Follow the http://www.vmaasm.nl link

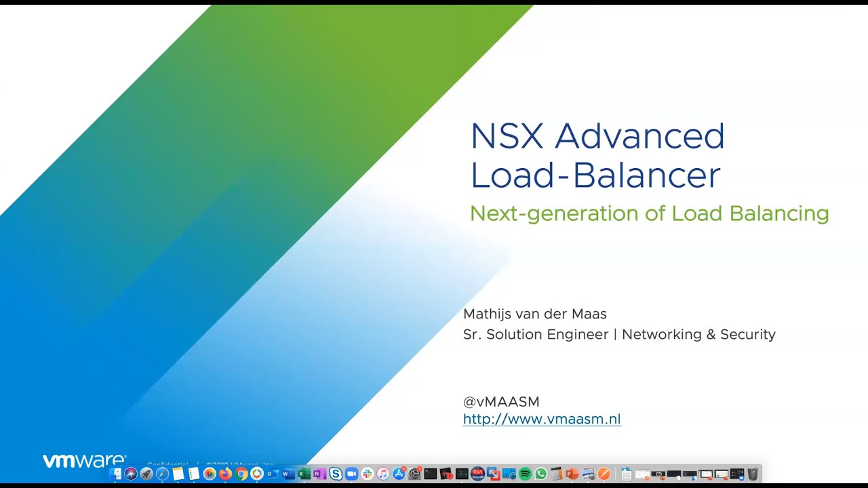tap(542, 420)
